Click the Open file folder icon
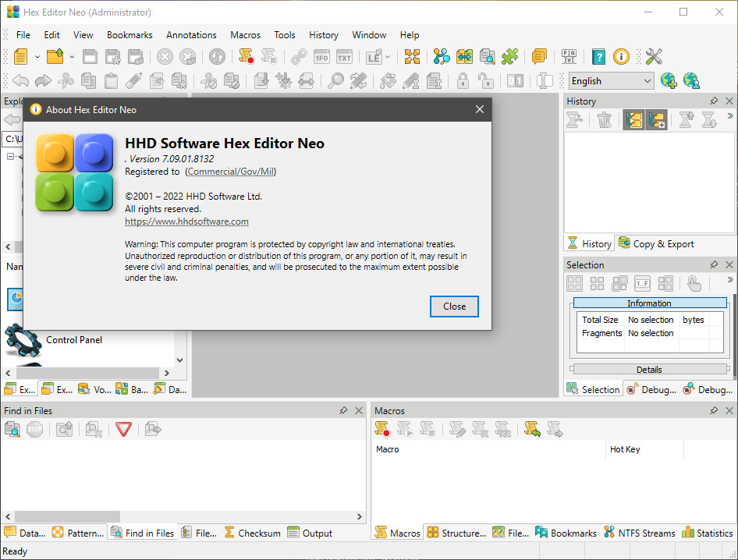738x560 pixels. [55, 57]
